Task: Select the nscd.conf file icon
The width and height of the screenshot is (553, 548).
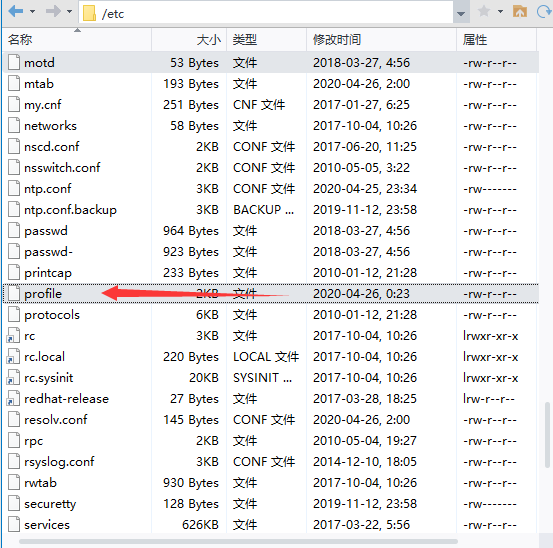Action: pos(14,146)
